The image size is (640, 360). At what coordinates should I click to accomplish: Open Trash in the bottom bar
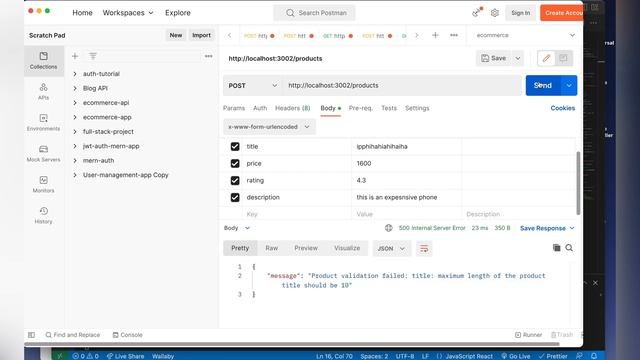pos(562,335)
